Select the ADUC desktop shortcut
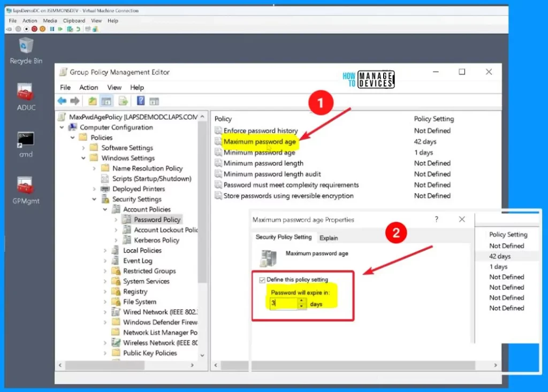Image resolution: width=548 pixels, height=392 pixels. click(x=26, y=97)
